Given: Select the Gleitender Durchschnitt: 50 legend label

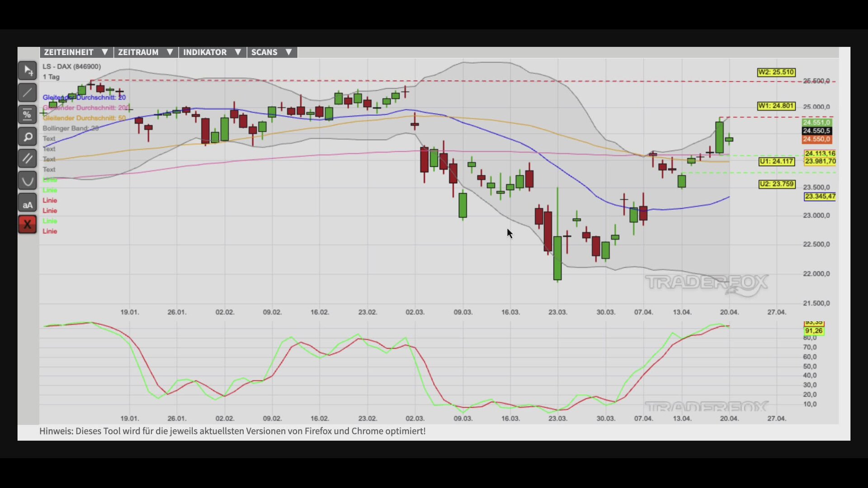Looking at the screenshot, I should coord(84,118).
